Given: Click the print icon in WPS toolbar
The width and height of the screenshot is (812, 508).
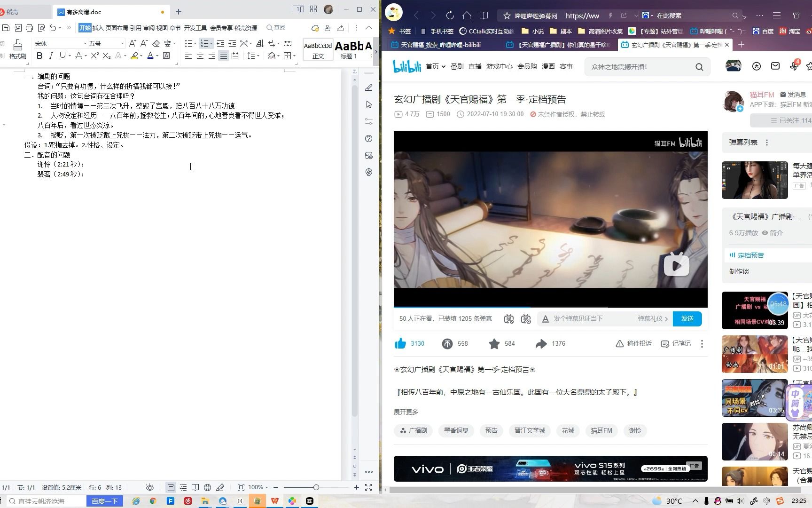Looking at the screenshot, I should (29, 28).
